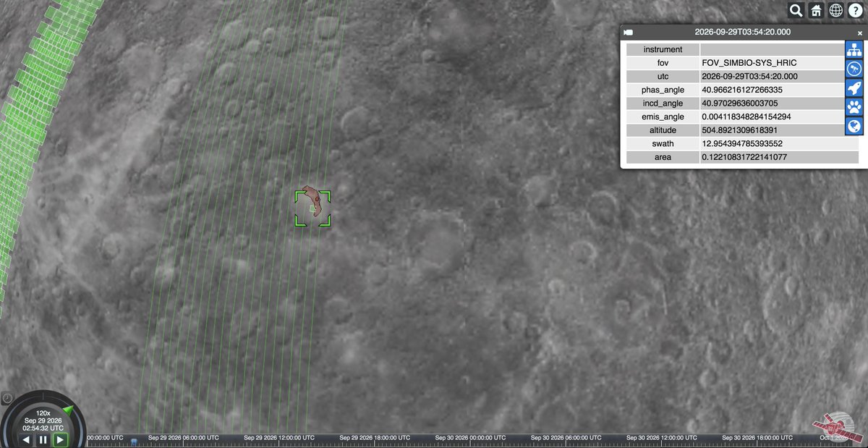This screenshot has height=448, width=868.
Task: Select the incd_angle value 40.97029636003705
Action: coord(779,103)
